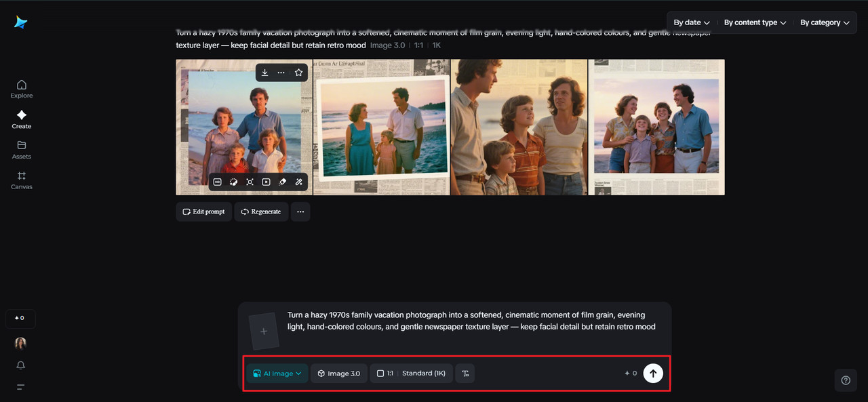The height and width of the screenshot is (402, 868).
Task: Open the Canvas section in sidebar
Action: pyautogui.click(x=21, y=180)
